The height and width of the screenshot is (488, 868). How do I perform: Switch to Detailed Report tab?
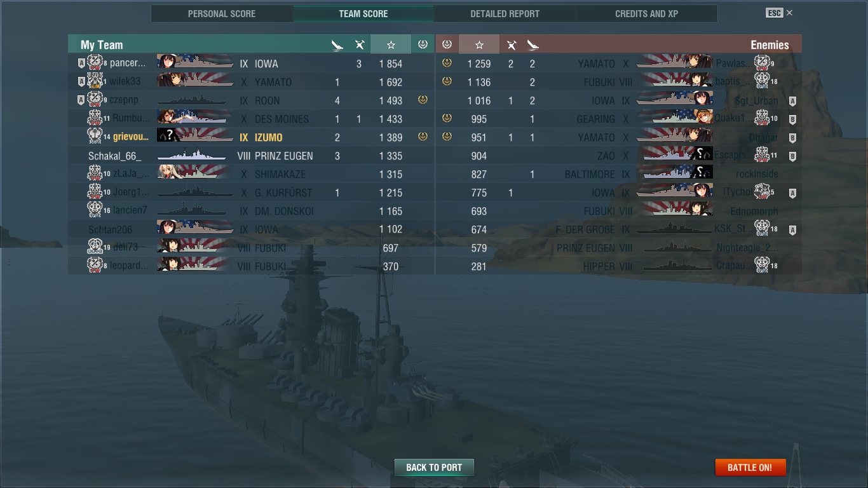(505, 13)
